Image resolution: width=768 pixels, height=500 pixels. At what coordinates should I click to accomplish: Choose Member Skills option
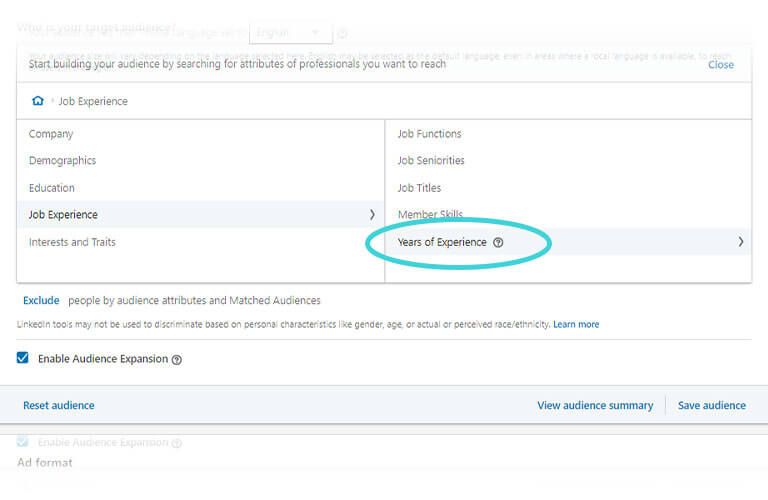(430, 215)
